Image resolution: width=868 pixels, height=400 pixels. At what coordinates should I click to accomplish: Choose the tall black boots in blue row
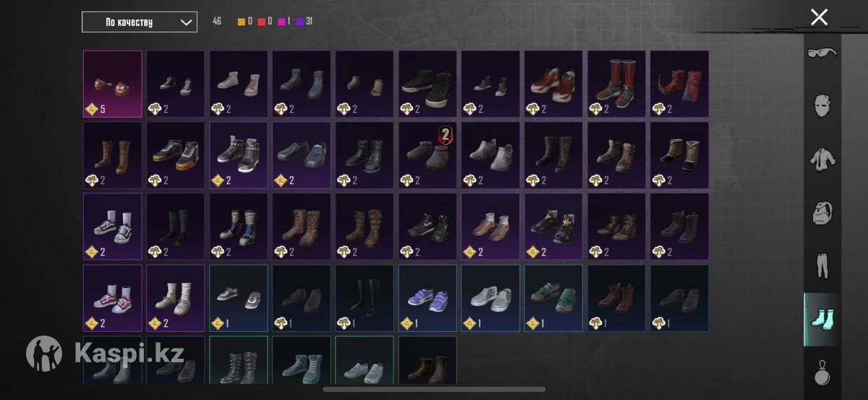tap(365, 298)
